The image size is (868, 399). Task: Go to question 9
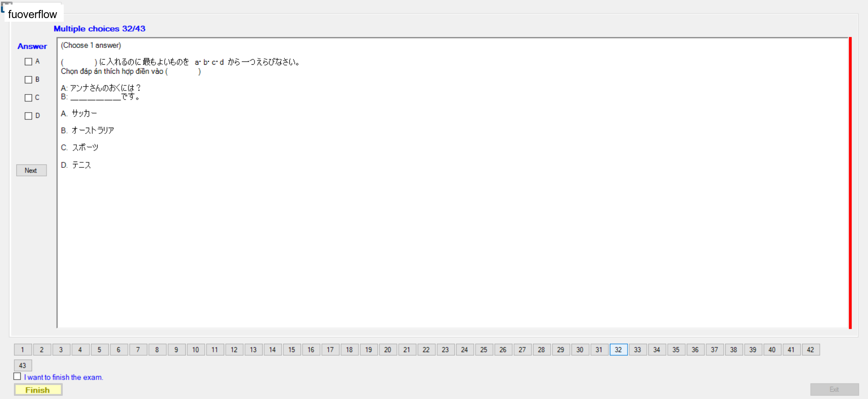click(x=176, y=350)
